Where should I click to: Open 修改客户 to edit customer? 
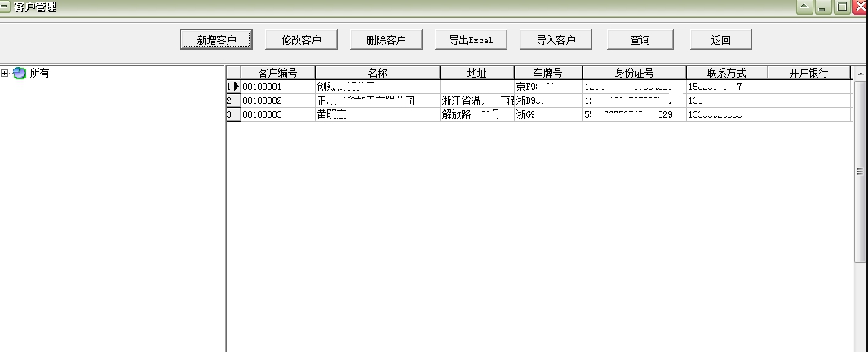pos(301,40)
